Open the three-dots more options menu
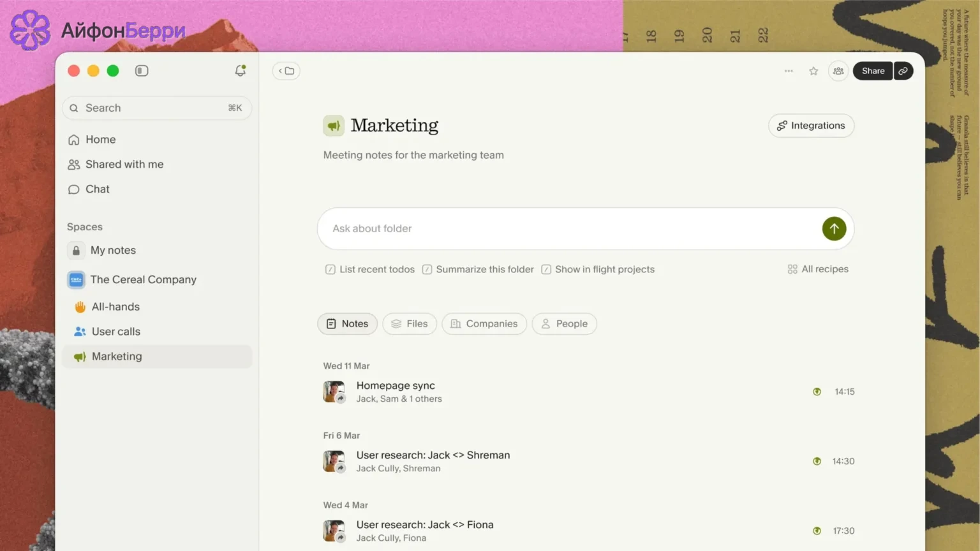The height and width of the screenshot is (551, 980). 789,71
